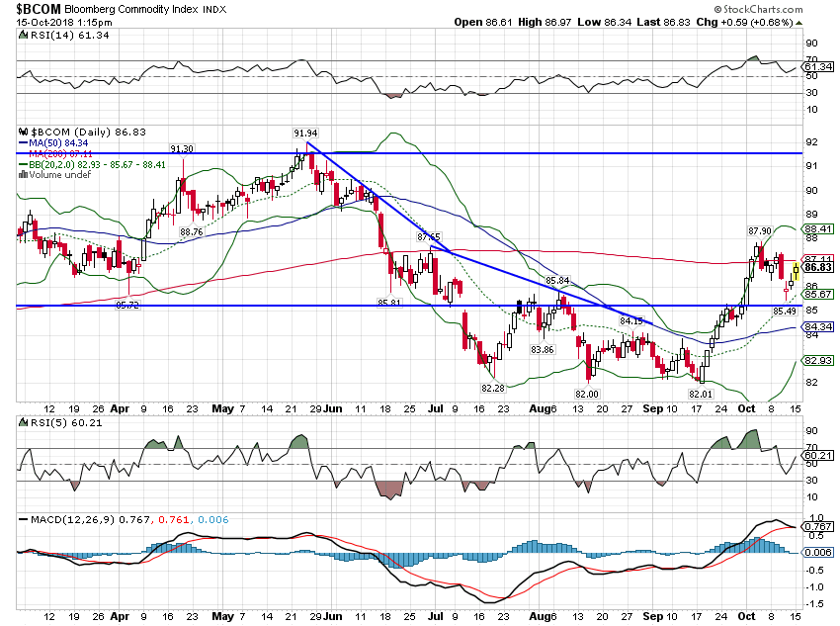Click the MA(200) legend entry
Screen dimensions: 840x626
(x=60, y=154)
